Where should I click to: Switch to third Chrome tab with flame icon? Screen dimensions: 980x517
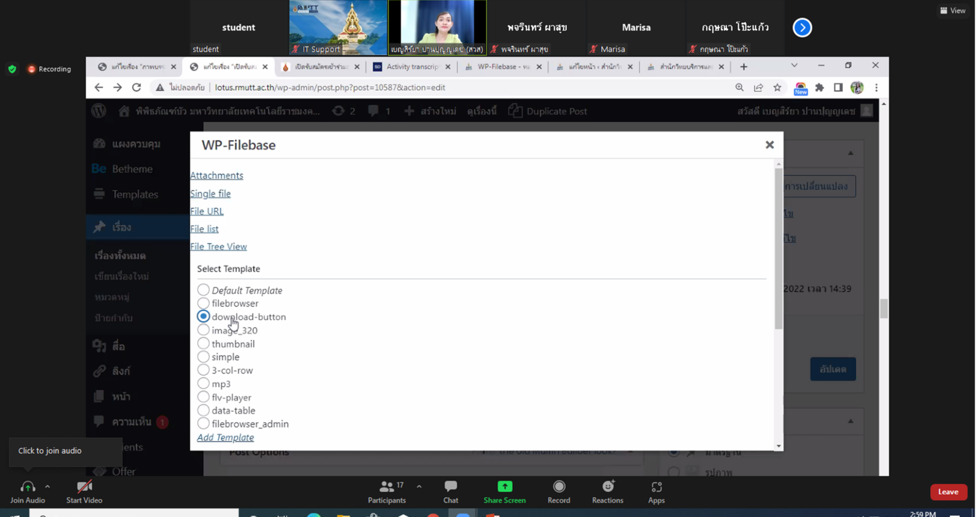click(320, 67)
